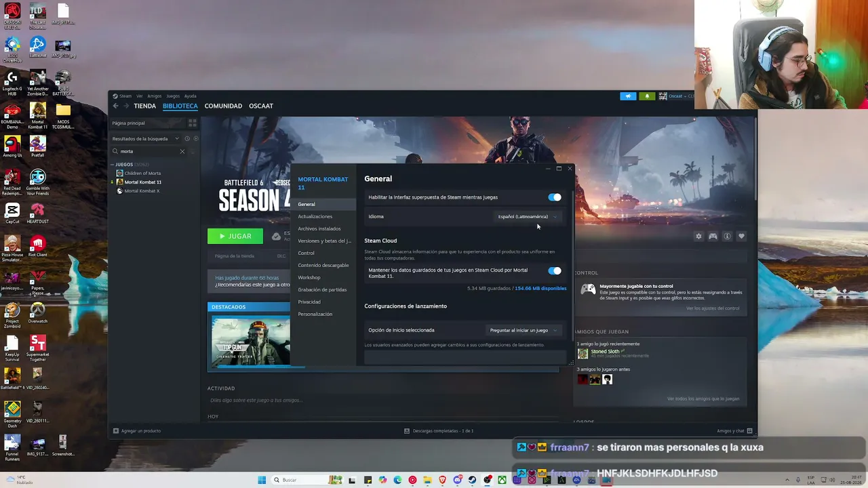Collapse the JUEGOS category in library
868x488 pixels.
click(x=113, y=165)
